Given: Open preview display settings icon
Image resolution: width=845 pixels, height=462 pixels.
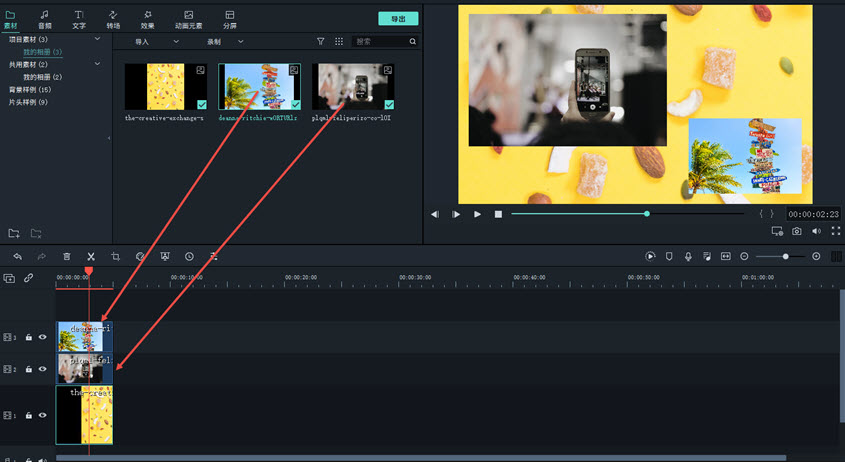Looking at the screenshot, I should pos(777,231).
